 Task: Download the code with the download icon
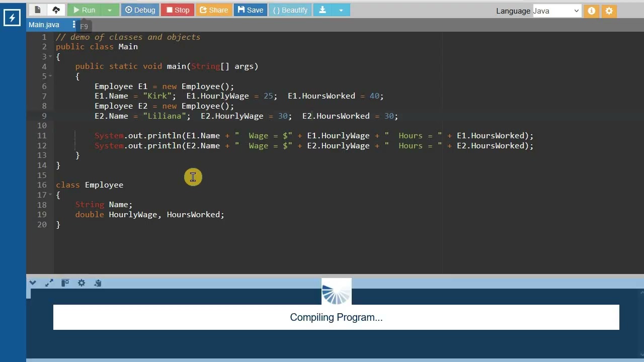point(323,10)
